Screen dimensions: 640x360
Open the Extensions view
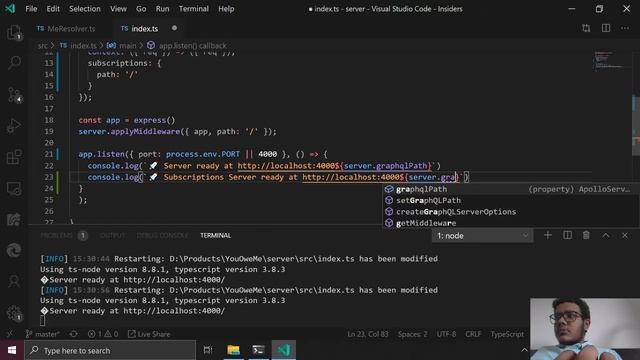point(15,157)
